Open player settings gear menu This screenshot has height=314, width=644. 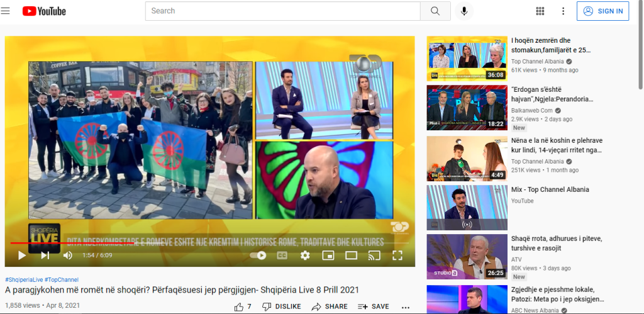pyautogui.click(x=305, y=255)
